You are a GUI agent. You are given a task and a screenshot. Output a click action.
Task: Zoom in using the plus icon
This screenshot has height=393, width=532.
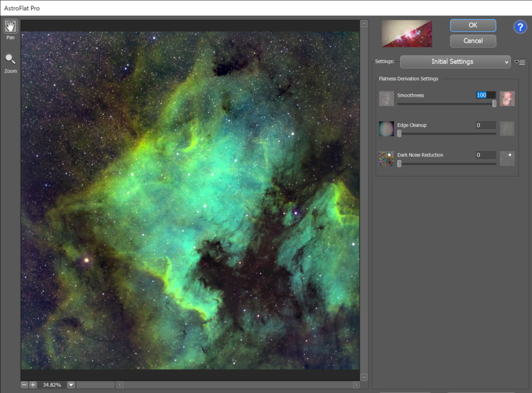click(32, 384)
